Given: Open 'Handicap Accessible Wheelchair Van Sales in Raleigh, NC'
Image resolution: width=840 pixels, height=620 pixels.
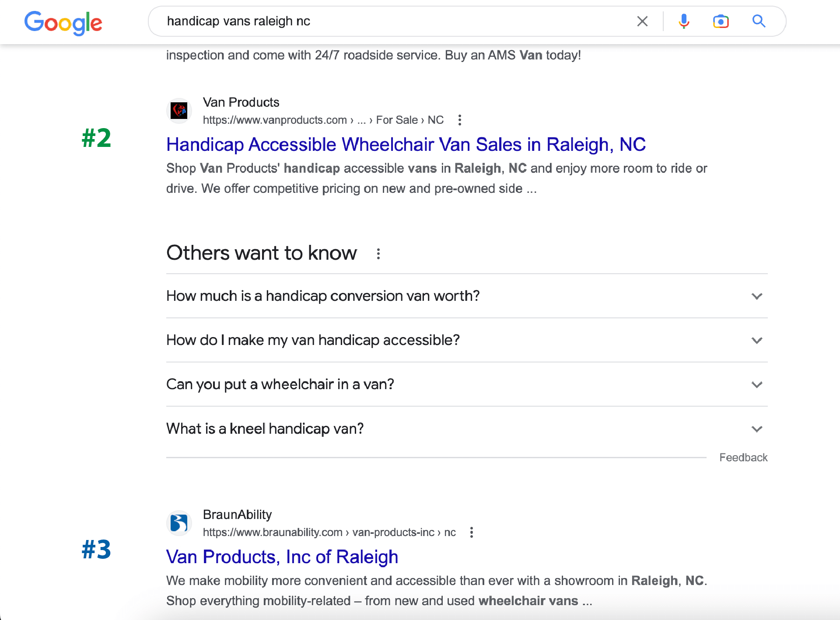Looking at the screenshot, I should coord(406,145).
